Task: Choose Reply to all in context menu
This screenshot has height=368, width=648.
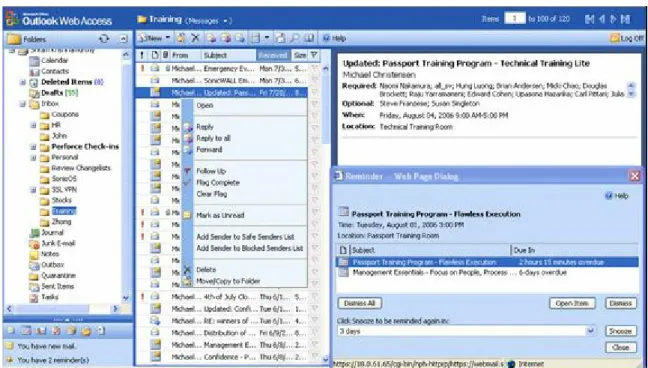Action: (213, 138)
